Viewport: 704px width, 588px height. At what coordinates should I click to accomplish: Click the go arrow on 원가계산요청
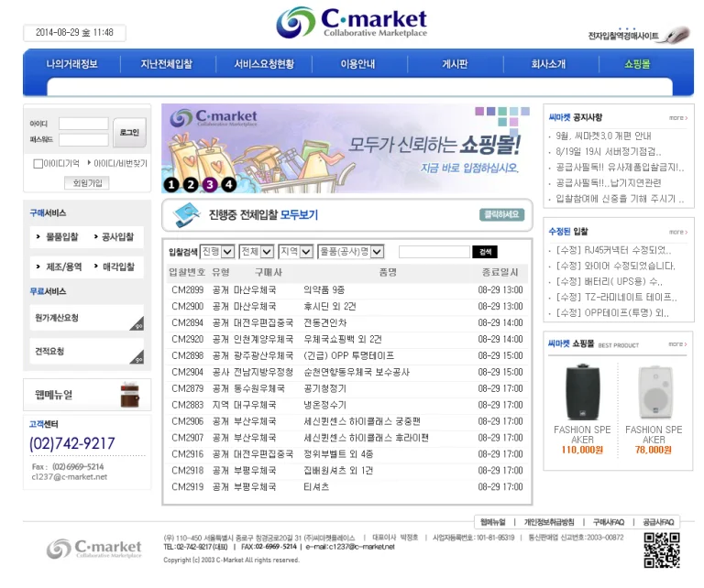(x=137, y=324)
